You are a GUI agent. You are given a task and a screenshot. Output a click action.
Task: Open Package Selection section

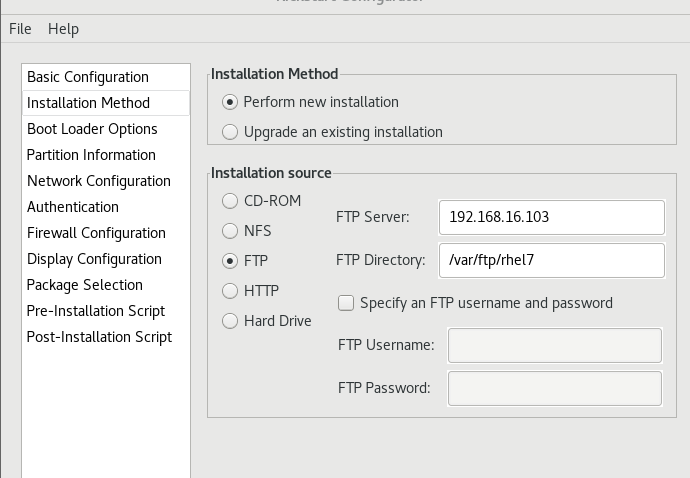pyautogui.click(x=85, y=285)
